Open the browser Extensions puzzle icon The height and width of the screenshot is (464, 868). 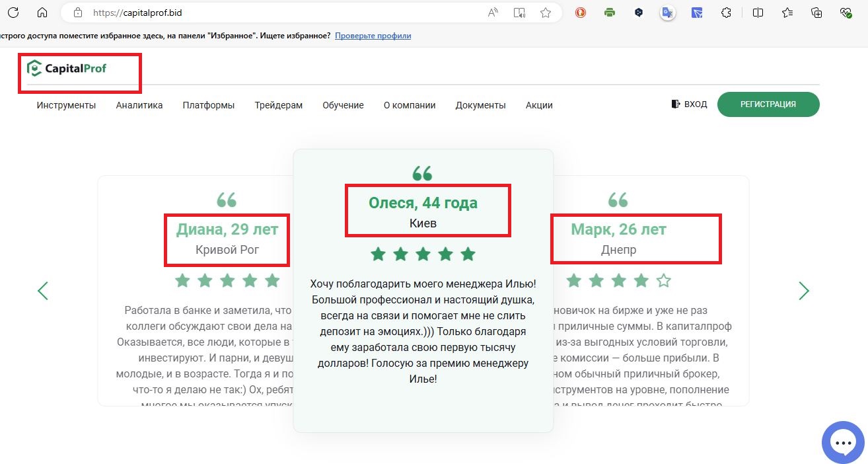click(726, 13)
